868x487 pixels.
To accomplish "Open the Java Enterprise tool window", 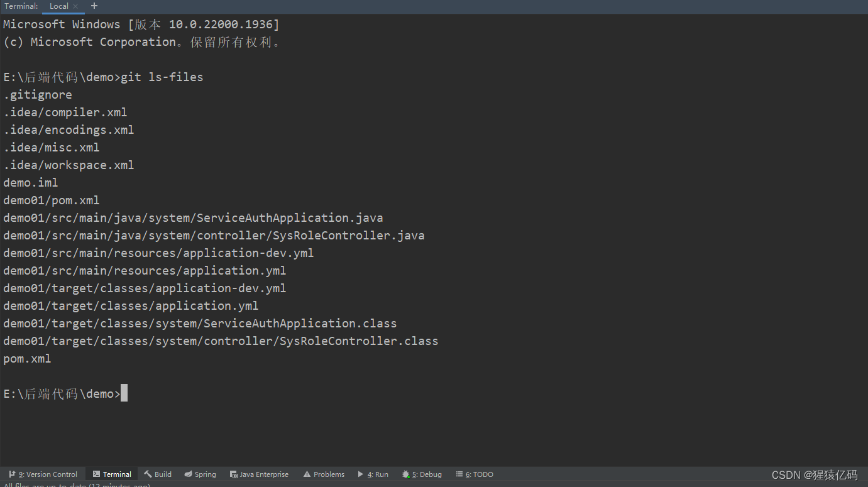I will coord(259,474).
